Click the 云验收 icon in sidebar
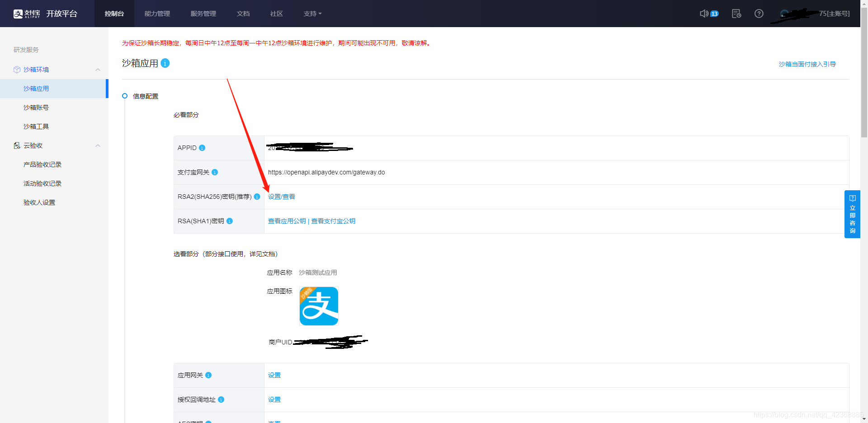 tap(17, 146)
